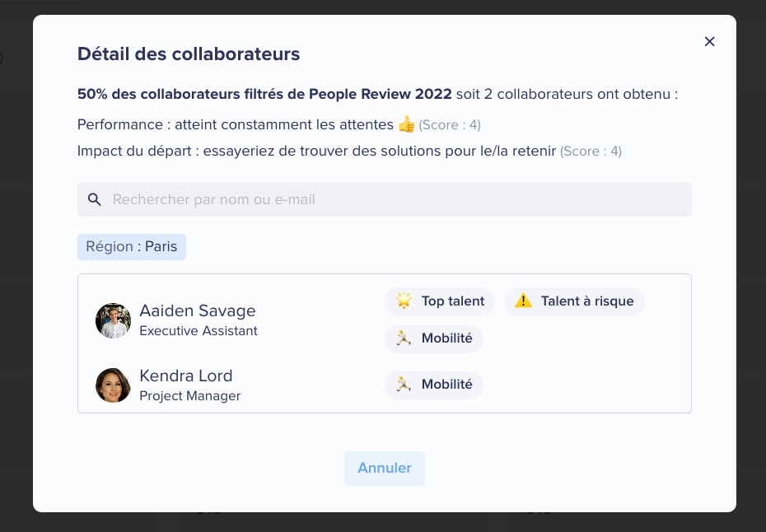Click the thumbs-up emoji beside Performance
This screenshot has width=766, height=532.
pyautogui.click(x=406, y=124)
